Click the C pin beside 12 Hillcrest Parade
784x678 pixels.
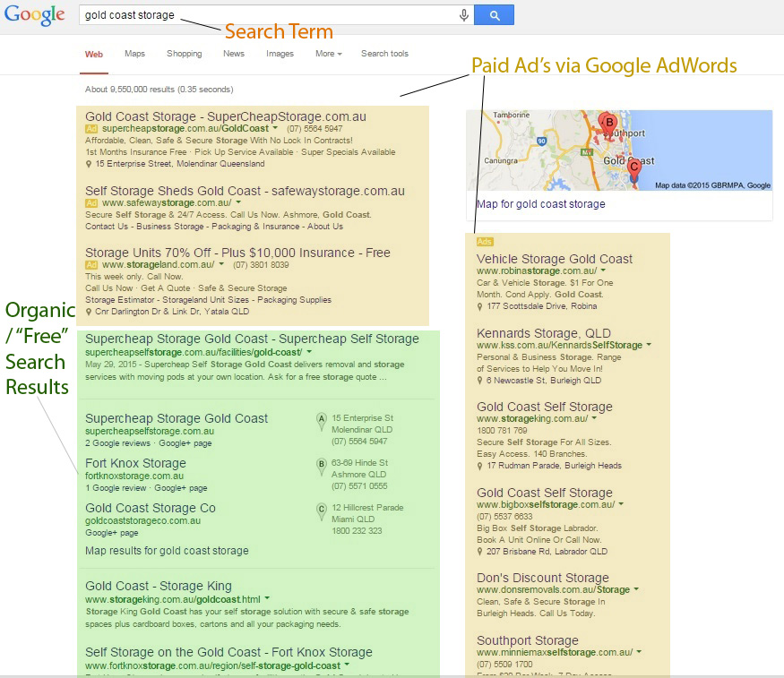tap(322, 511)
